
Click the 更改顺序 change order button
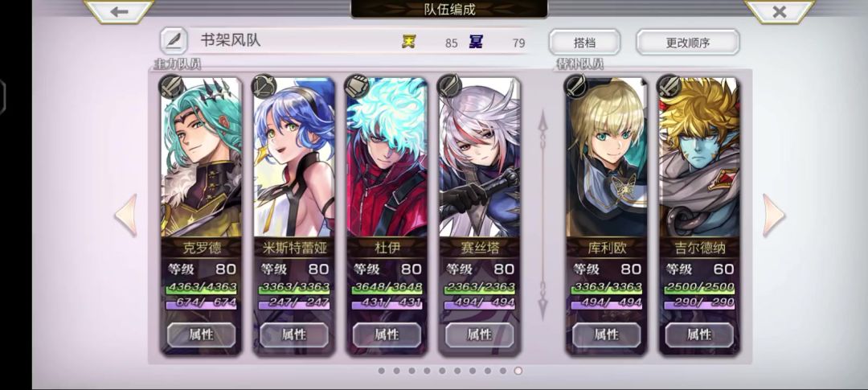[x=687, y=42]
